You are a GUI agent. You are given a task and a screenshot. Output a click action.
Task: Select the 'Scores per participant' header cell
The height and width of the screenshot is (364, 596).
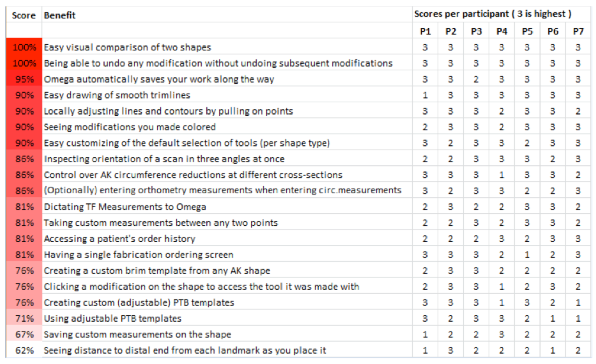point(493,14)
